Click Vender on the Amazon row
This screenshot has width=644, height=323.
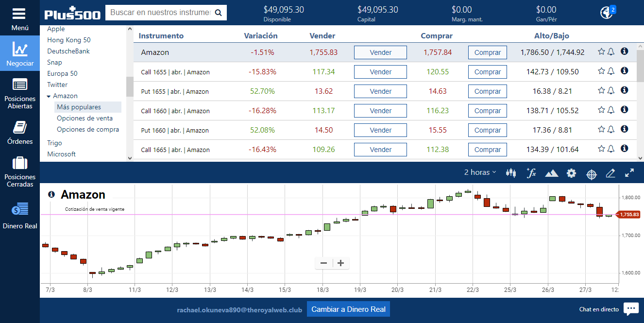click(380, 52)
